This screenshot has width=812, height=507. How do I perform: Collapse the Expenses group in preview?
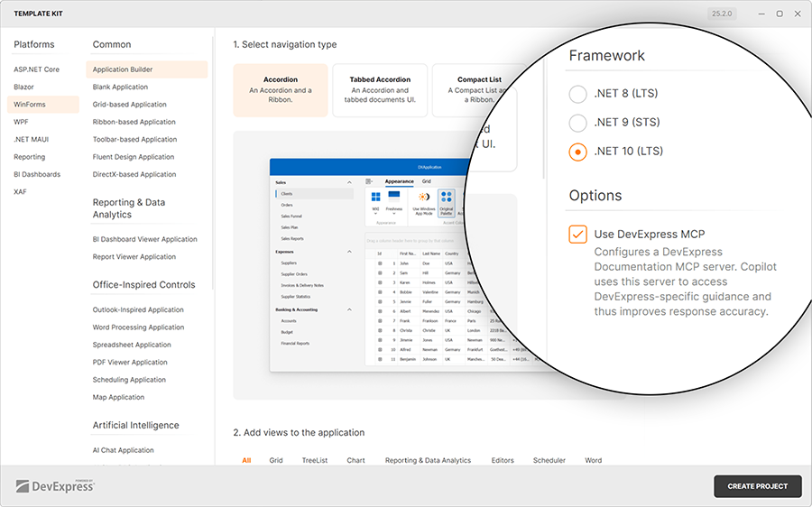point(349,252)
